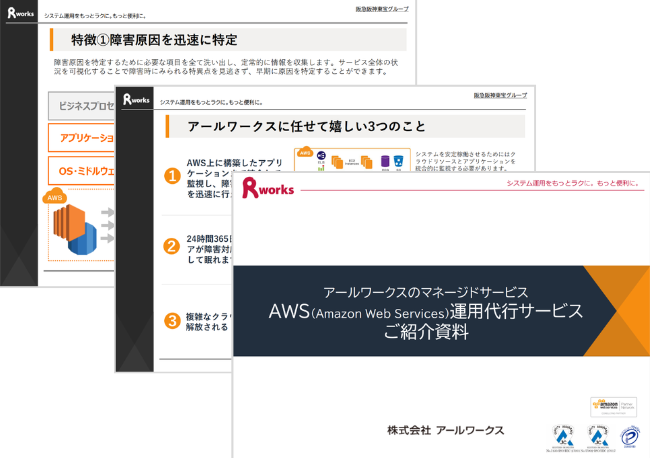This screenshot has height=458, width=650.
Task: Click heading アールワークスに任せて嬉しい3つのこと
Action: [x=306, y=126]
